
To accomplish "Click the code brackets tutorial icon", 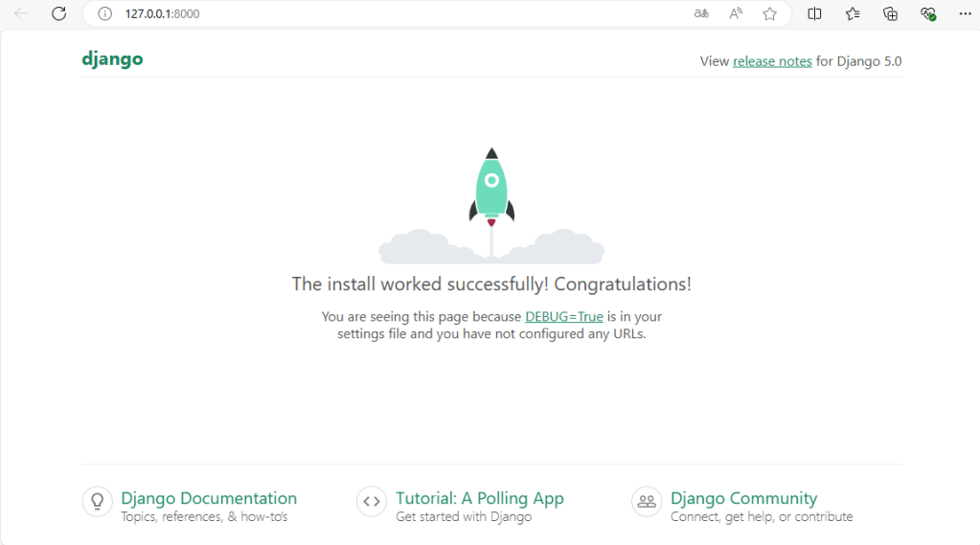I will (371, 501).
